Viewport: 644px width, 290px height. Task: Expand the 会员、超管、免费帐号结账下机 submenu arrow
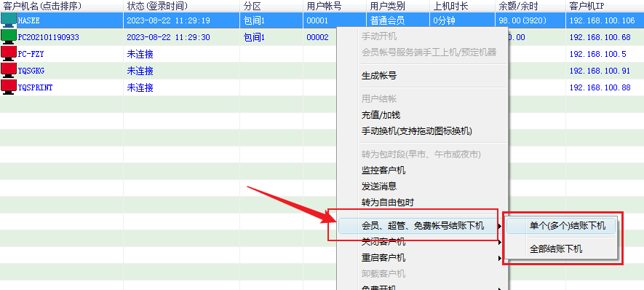tap(499, 226)
